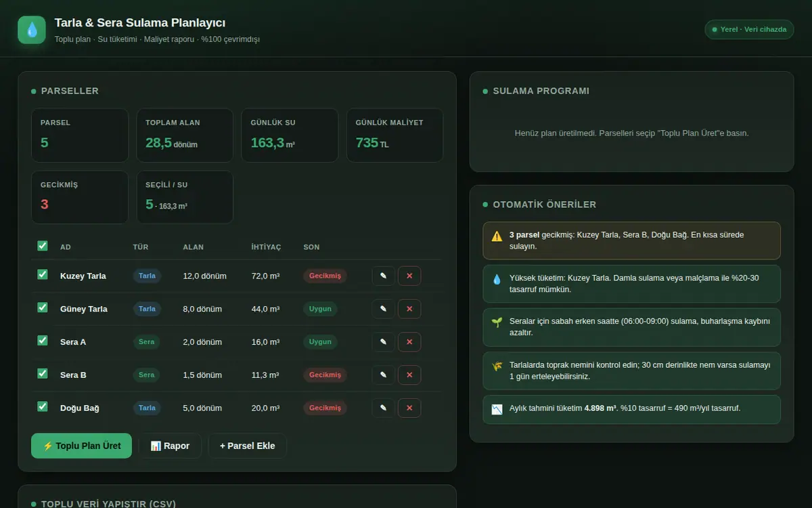Uncheck the Kuzey Tarla row checkbox
The image size is (812, 508).
pyautogui.click(x=43, y=274)
